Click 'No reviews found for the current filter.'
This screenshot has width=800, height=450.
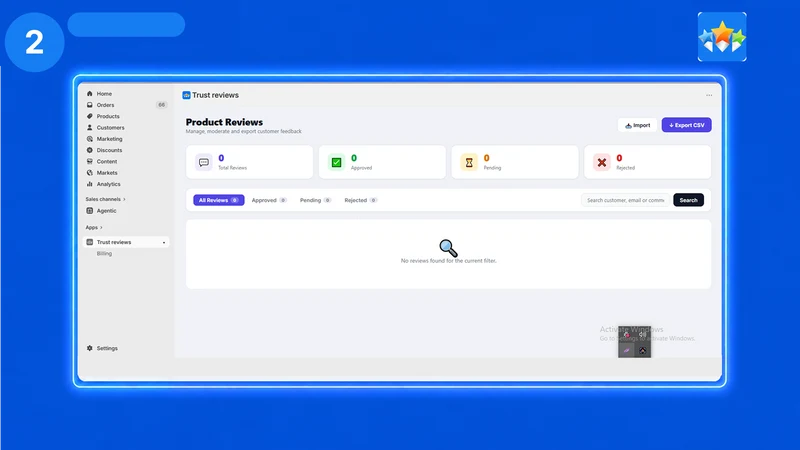click(x=448, y=261)
